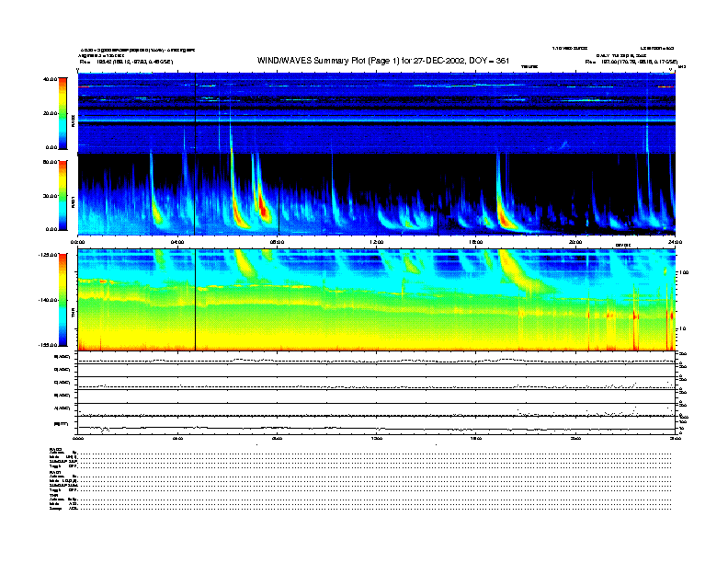Click the red-orange burst near 17:00 in RAD1
The width and height of the screenshot is (728, 563).
505,217
